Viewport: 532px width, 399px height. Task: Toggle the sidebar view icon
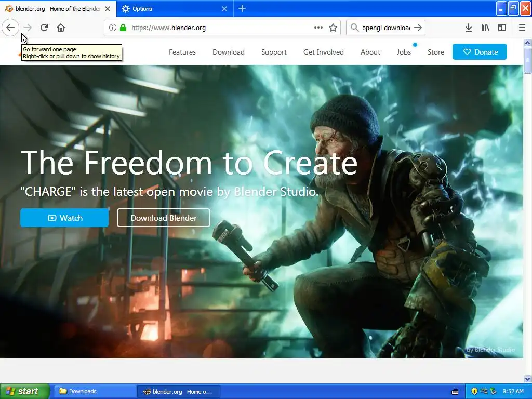click(502, 28)
